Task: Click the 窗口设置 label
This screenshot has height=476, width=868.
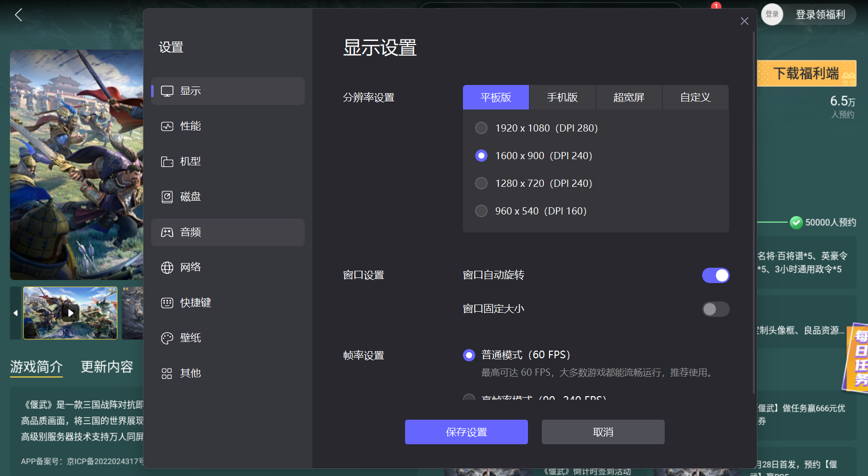Action: pyautogui.click(x=364, y=275)
